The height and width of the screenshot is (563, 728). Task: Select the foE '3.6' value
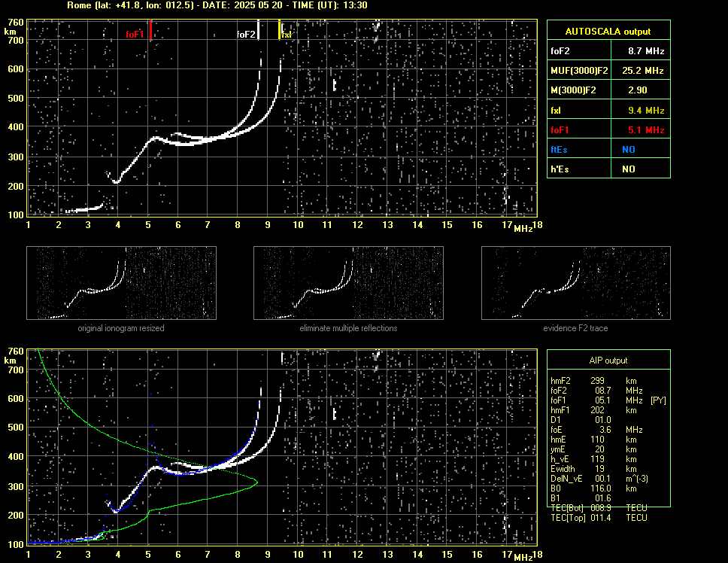coord(606,430)
